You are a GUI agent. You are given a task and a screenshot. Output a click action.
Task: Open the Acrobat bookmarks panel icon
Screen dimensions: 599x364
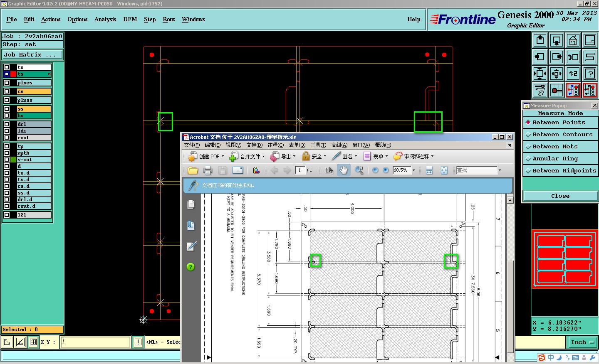pos(191,225)
